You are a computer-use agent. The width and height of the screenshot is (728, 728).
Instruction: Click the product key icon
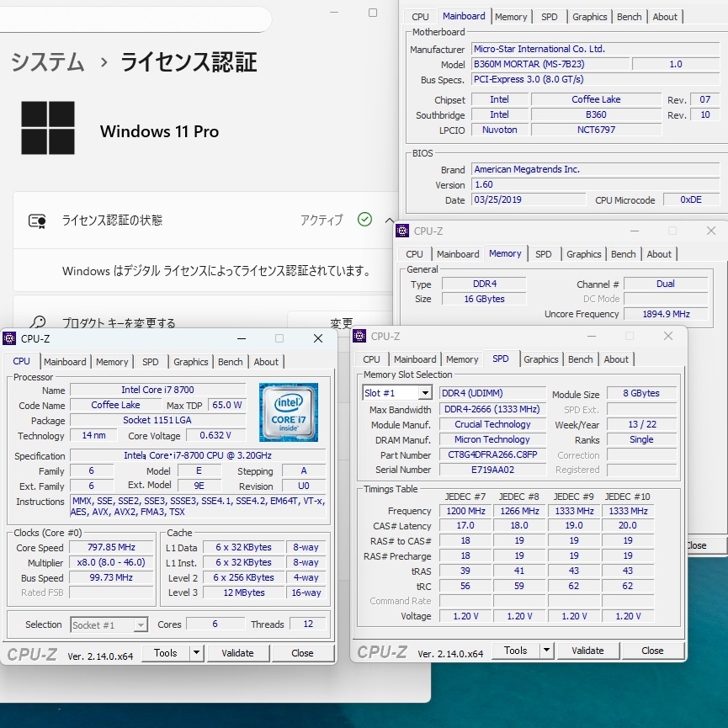coord(37,323)
